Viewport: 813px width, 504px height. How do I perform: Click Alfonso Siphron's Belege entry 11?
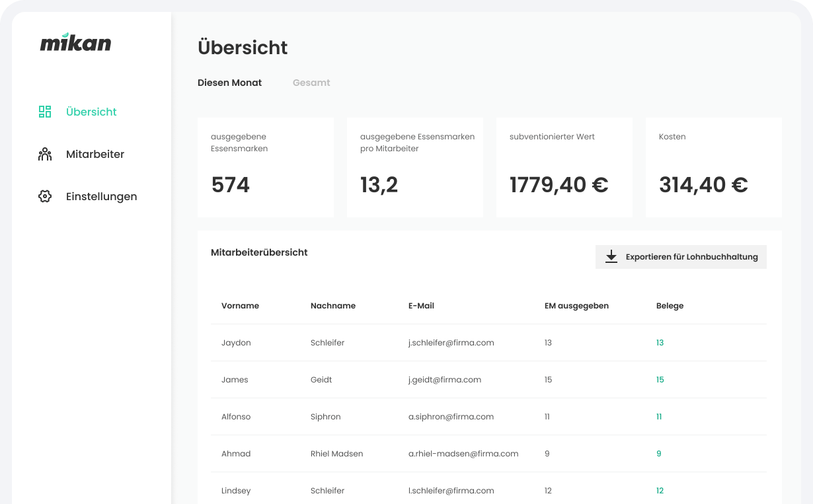pyautogui.click(x=659, y=417)
